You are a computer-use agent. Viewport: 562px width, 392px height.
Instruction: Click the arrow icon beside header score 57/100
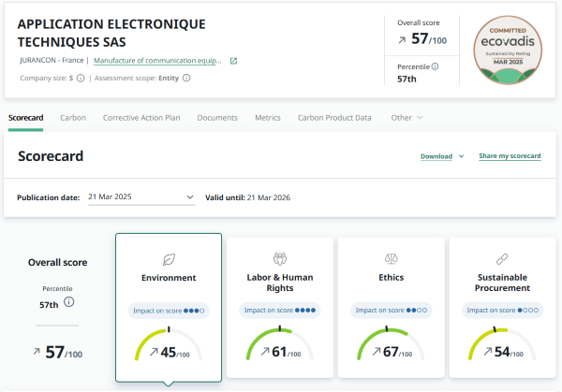click(402, 40)
